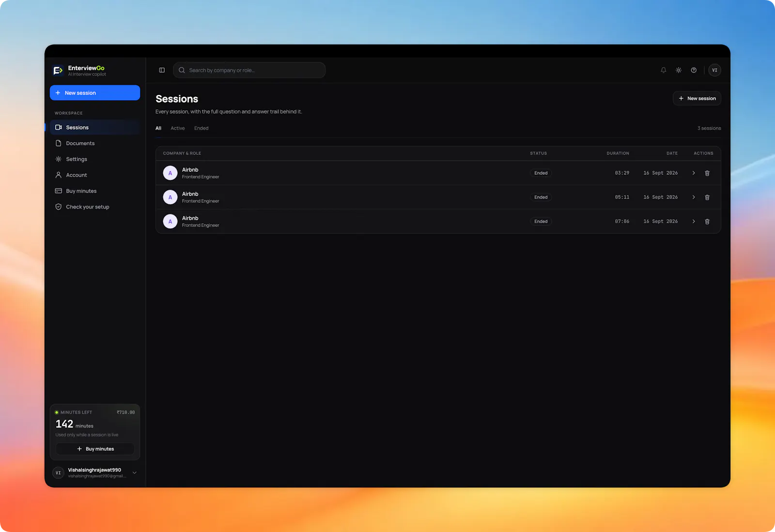Expand the Vishalsinghrajawat990 account chevron
775x532 pixels.
pyautogui.click(x=135, y=473)
